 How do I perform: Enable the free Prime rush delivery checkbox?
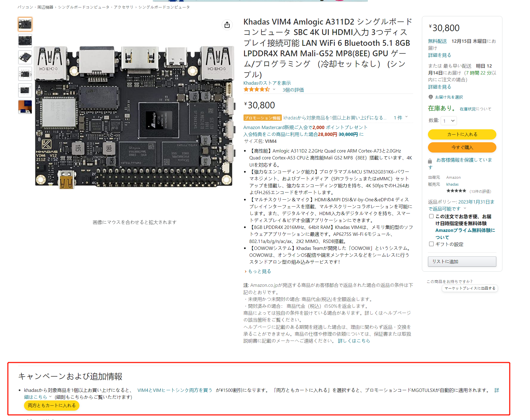pyautogui.click(x=431, y=216)
